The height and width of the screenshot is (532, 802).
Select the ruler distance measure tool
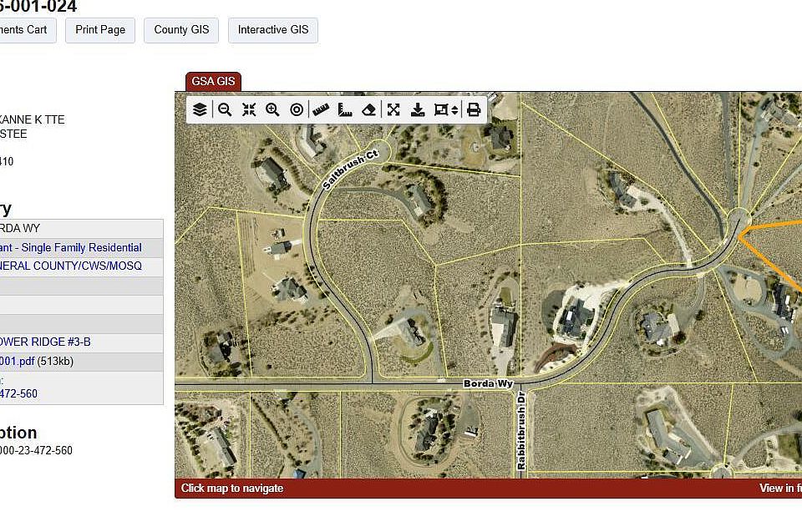coord(321,109)
